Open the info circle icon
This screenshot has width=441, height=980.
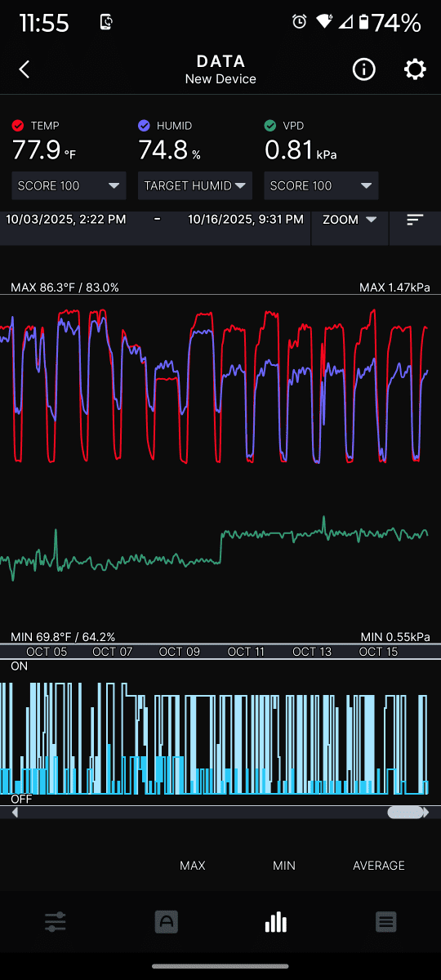coord(363,69)
